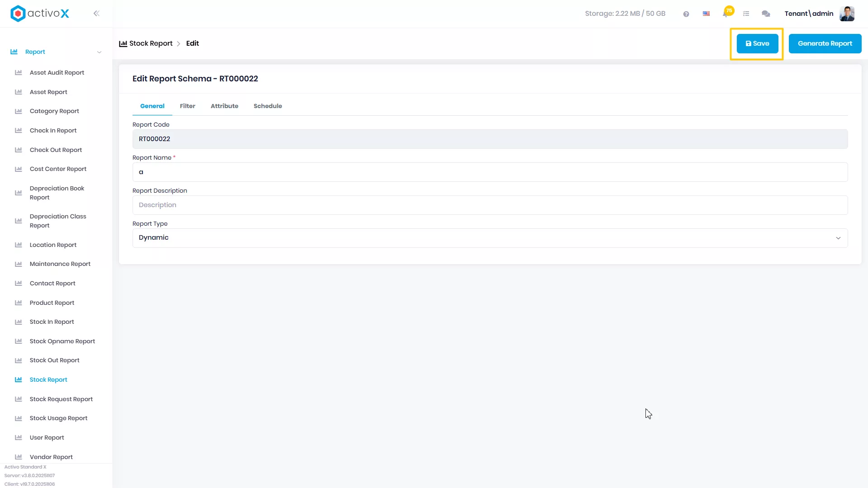Open User Report in sidebar
This screenshot has width=868, height=488.
47,438
